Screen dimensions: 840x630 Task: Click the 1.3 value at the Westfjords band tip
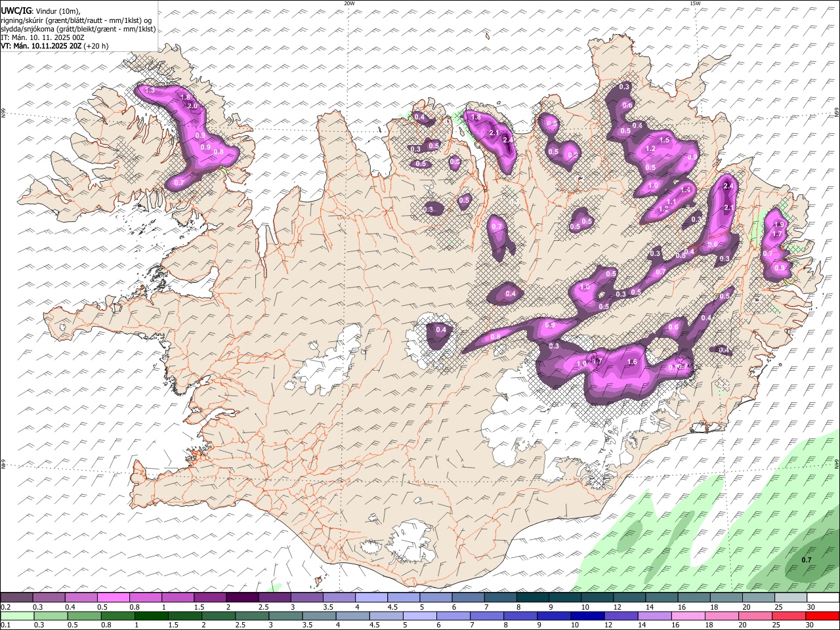(x=150, y=91)
